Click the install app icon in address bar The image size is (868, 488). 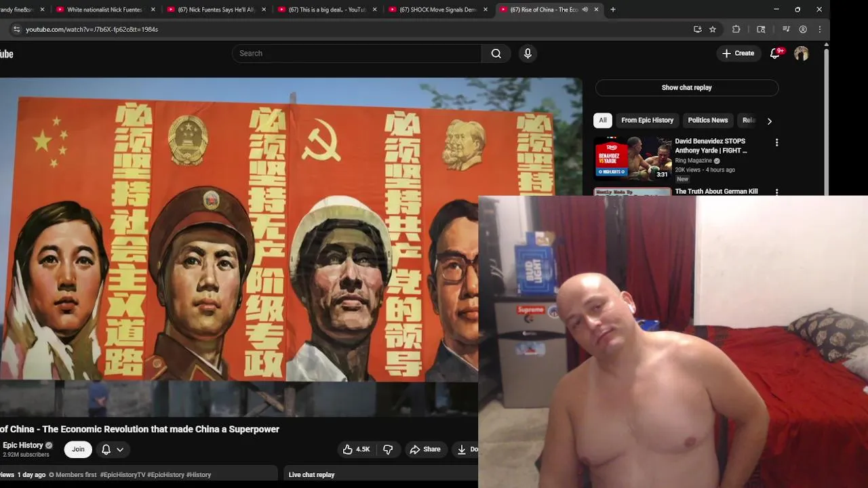[697, 29]
